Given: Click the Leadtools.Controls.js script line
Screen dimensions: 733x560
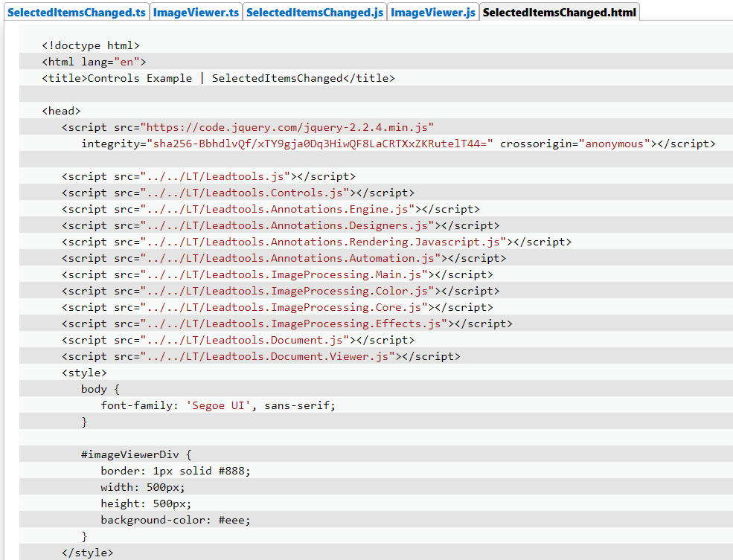Looking at the screenshot, I should tap(238, 193).
